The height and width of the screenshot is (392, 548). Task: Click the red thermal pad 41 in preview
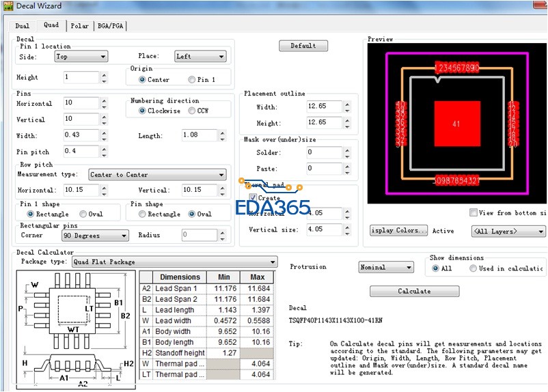[456, 124]
